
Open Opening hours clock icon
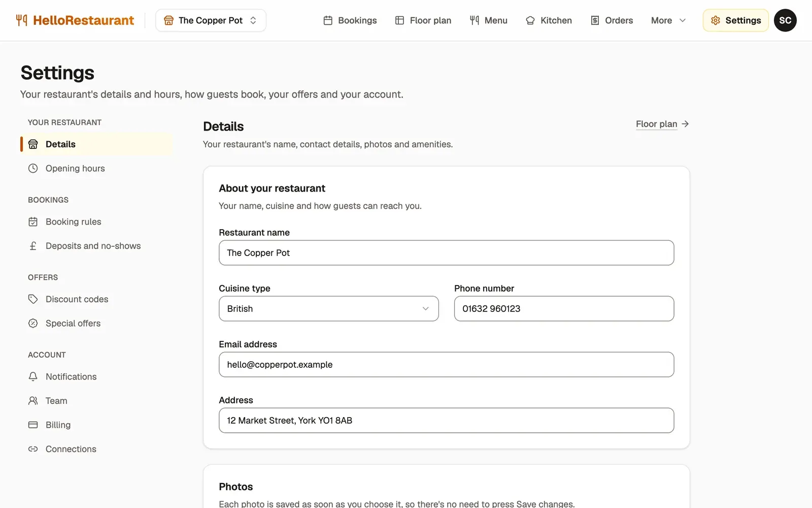click(x=33, y=168)
